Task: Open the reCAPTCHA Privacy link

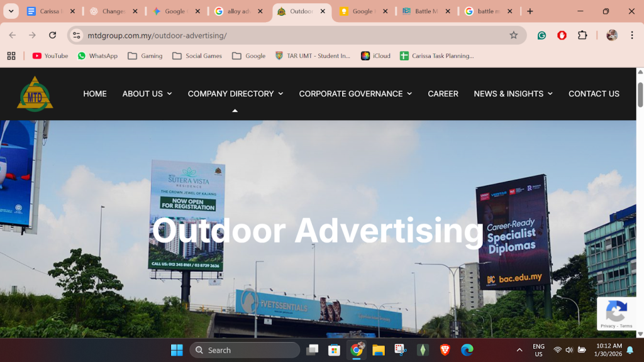Action: tap(608, 326)
